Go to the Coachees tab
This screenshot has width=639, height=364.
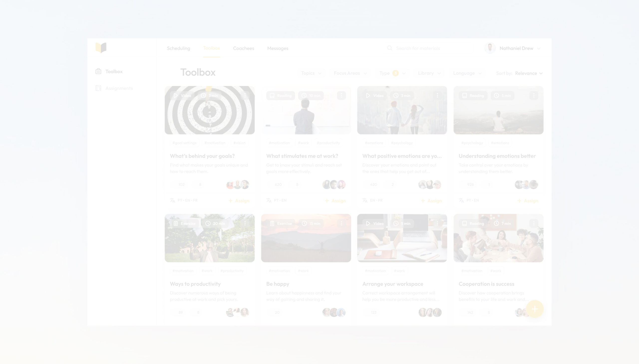click(x=244, y=48)
